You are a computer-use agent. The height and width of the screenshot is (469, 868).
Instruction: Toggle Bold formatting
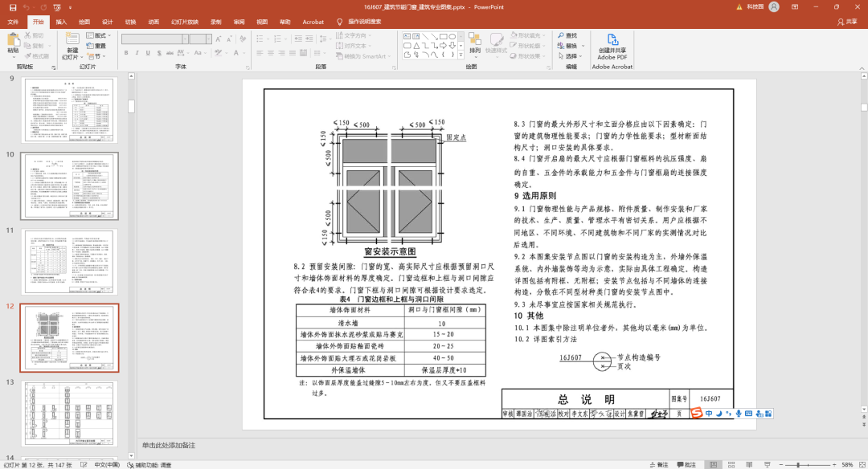126,53
